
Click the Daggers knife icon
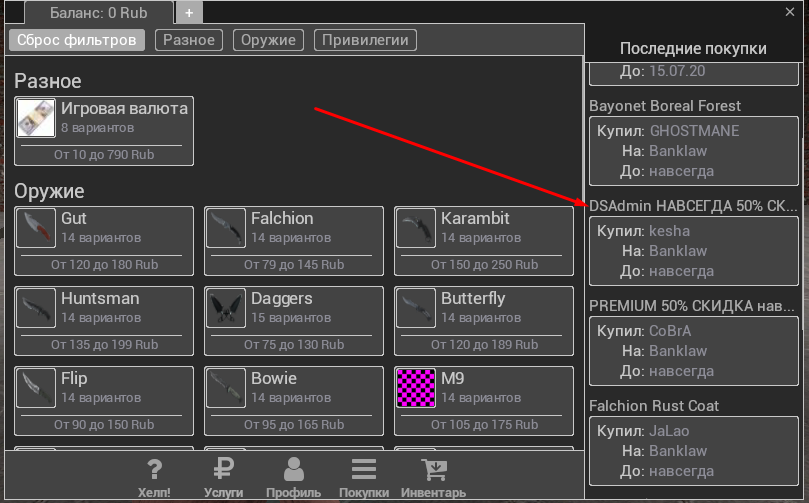click(x=225, y=309)
